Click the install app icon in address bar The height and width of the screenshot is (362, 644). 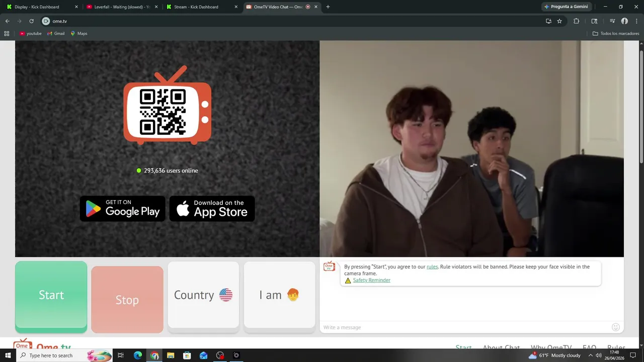(548, 21)
